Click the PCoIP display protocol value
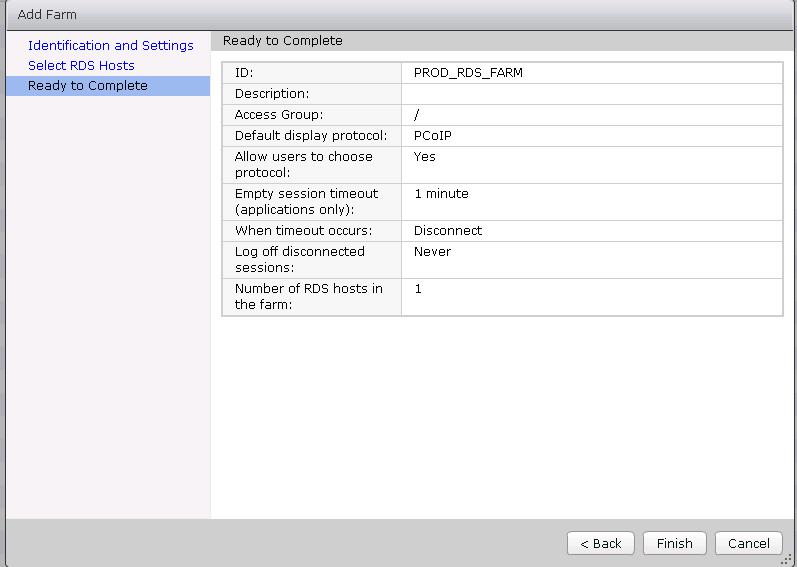The image size is (797, 567). pyautogui.click(x=432, y=135)
